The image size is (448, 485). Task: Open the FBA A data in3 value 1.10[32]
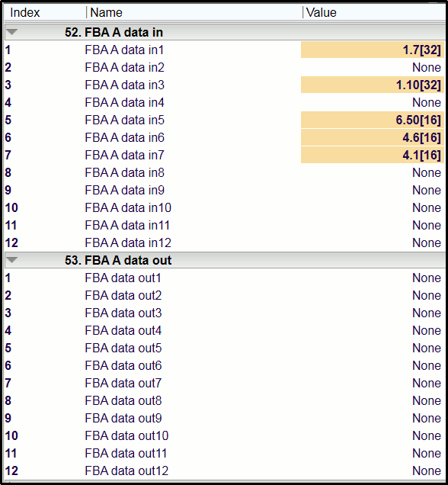pyautogui.click(x=373, y=85)
